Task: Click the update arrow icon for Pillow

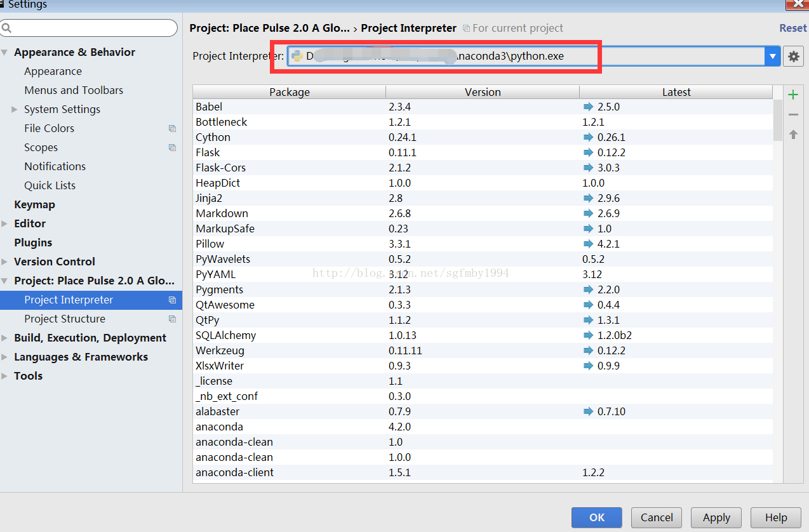Action: (x=587, y=244)
